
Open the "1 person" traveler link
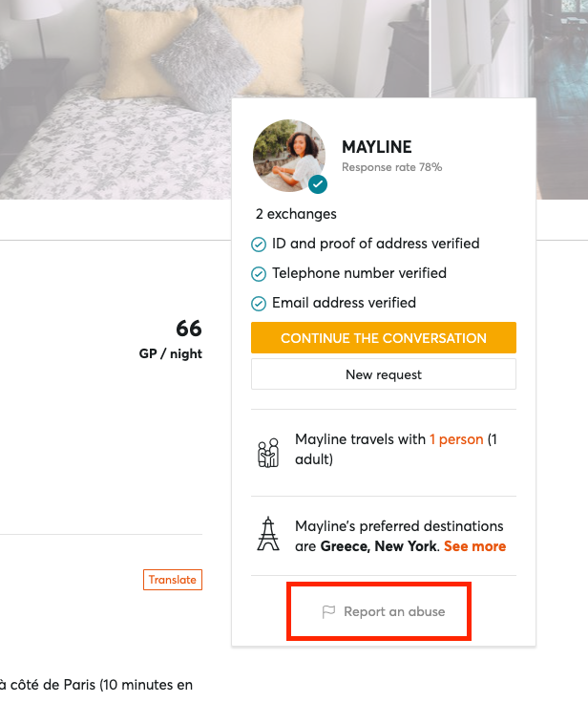tap(456, 439)
